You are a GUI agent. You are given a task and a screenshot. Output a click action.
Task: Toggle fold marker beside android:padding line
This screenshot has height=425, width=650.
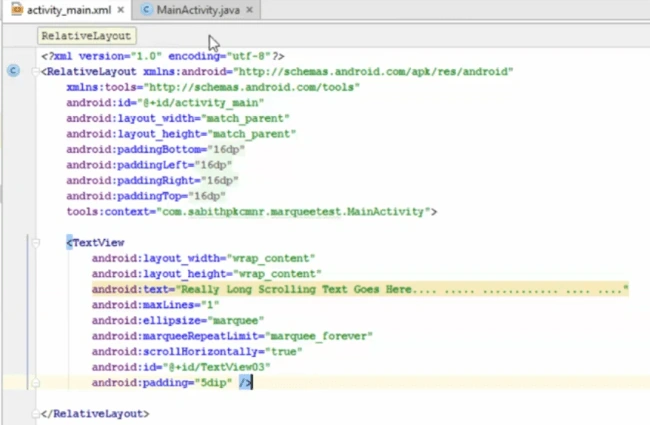coord(36,383)
